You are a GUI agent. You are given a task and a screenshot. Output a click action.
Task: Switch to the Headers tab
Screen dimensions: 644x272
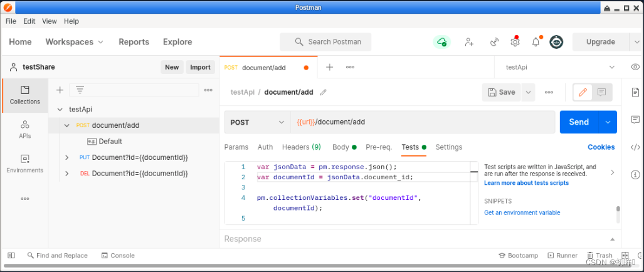tap(302, 147)
